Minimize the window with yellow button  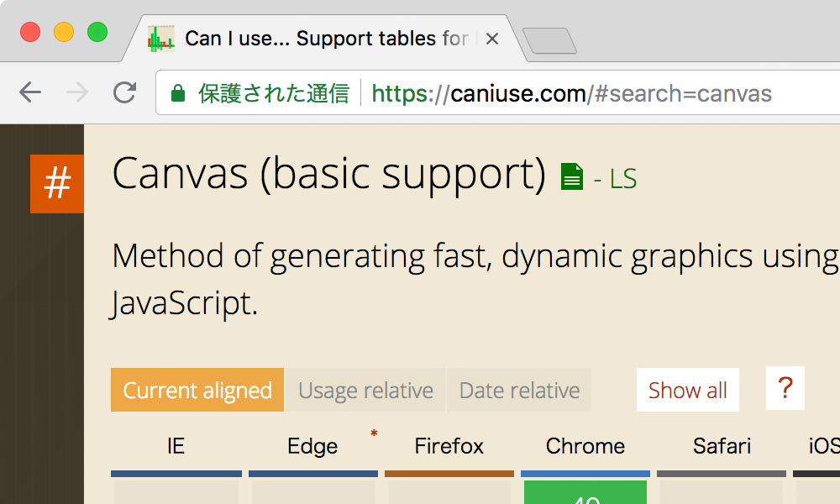coord(64,32)
